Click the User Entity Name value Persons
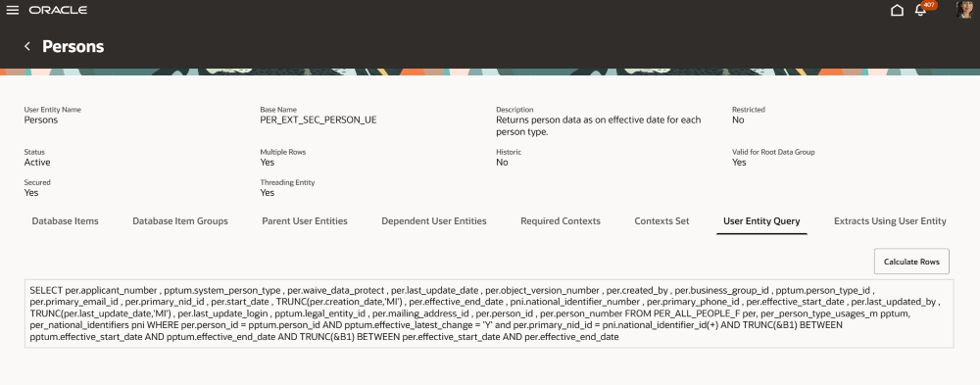Image resolution: width=980 pixels, height=385 pixels. click(x=41, y=120)
